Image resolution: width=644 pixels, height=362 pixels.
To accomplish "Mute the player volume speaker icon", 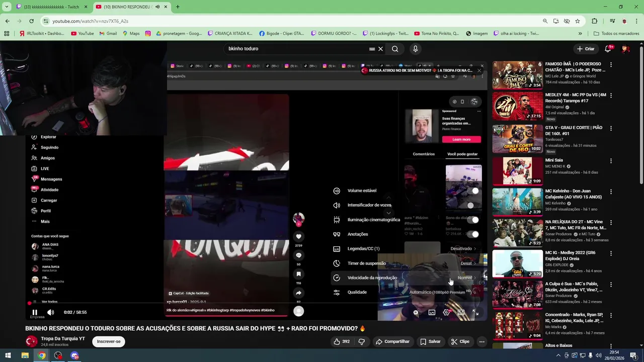I will [50, 312].
